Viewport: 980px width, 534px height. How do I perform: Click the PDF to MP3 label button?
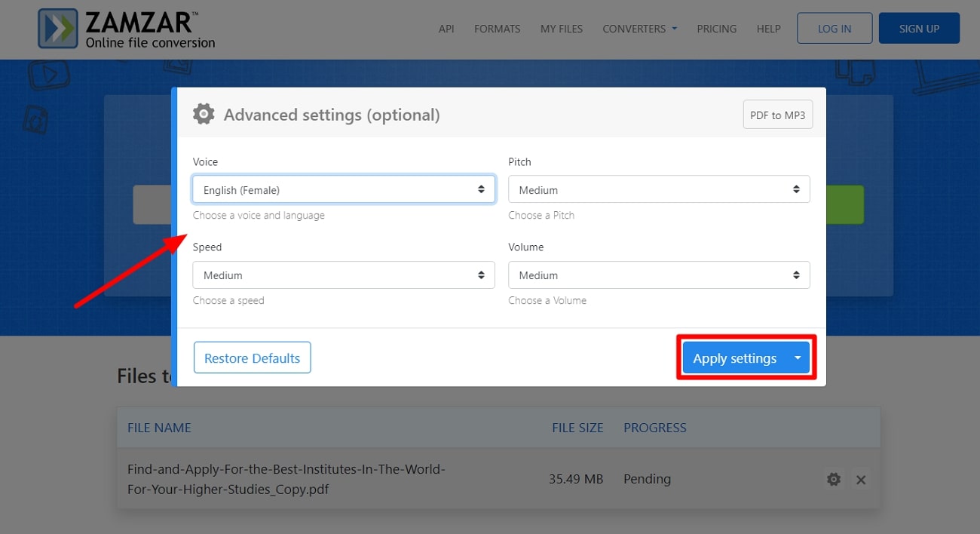[x=777, y=115]
